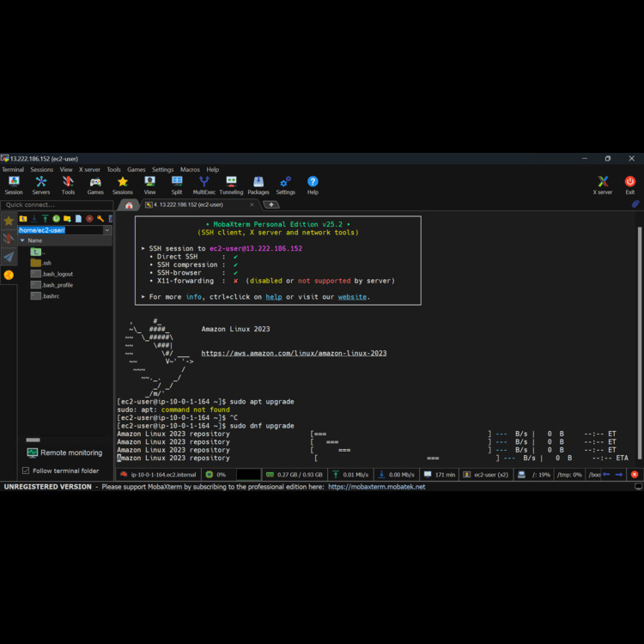Viewport: 644px width, 644px height.
Task: Open the aws.amazon.com amazon-linux-2023 link
Action: tap(294, 353)
